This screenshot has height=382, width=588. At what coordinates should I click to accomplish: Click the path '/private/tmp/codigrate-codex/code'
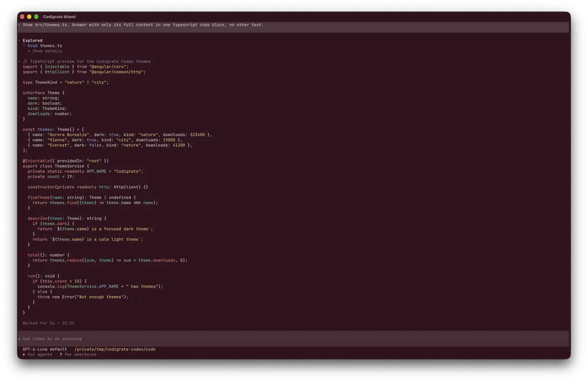click(115, 350)
